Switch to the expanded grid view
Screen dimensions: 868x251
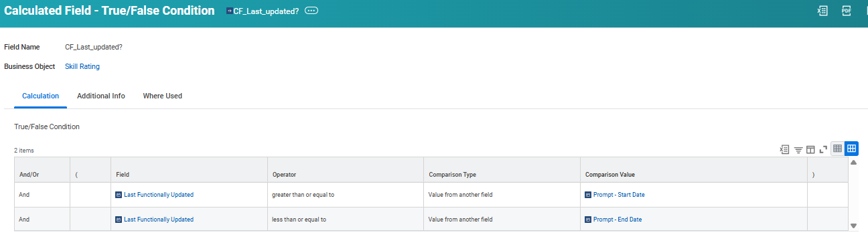[x=851, y=149]
